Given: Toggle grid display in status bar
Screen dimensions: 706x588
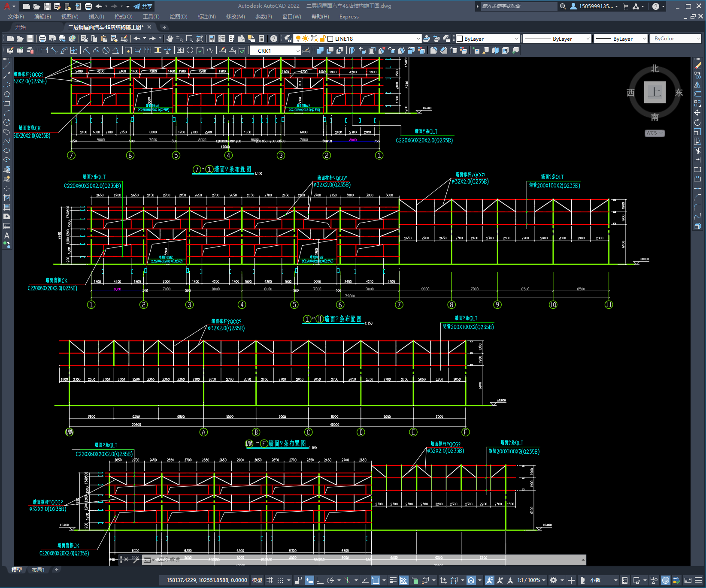Looking at the screenshot, I should coord(270,580).
